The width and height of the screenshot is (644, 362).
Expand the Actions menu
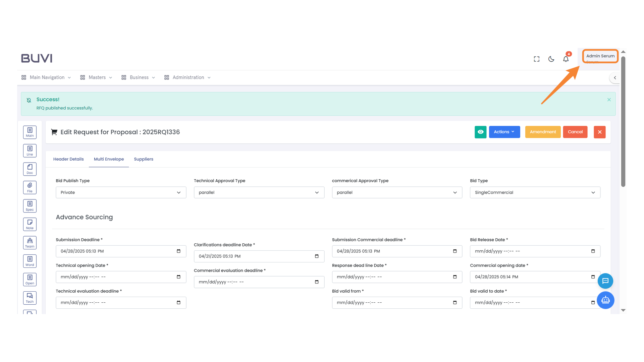(504, 132)
